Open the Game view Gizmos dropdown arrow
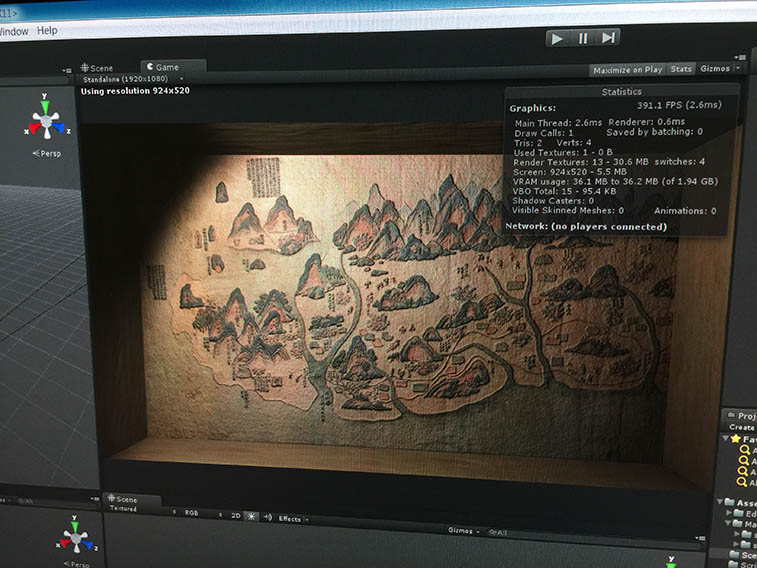Image resolution: width=757 pixels, height=568 pixels. pyautogui.click(x=738, y=68)
